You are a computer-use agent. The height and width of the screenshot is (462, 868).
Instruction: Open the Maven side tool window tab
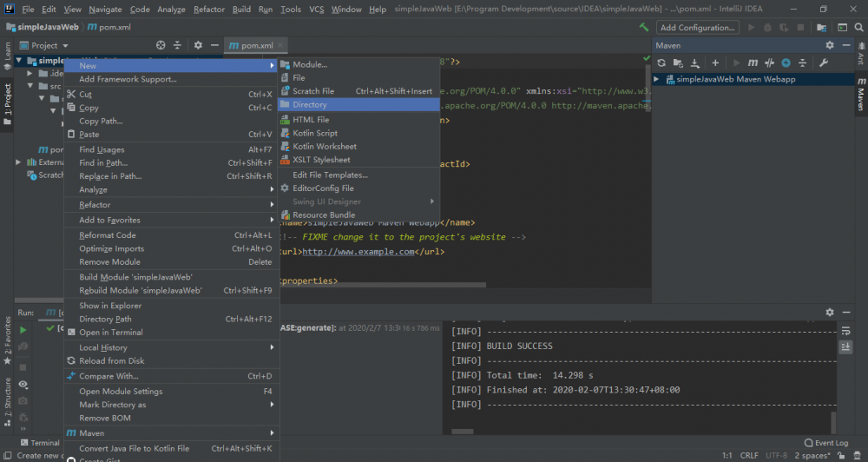(861, 94)
